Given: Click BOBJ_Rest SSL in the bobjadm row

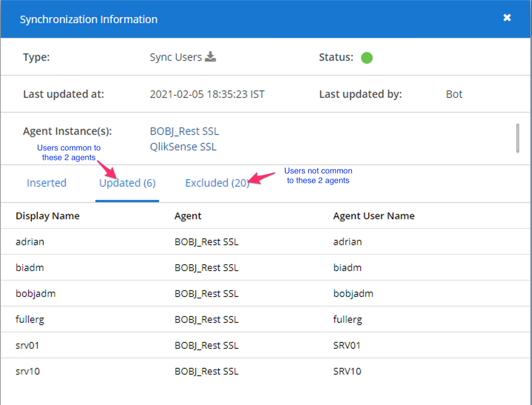Looking at the screenshot, I should coord(206,294).
